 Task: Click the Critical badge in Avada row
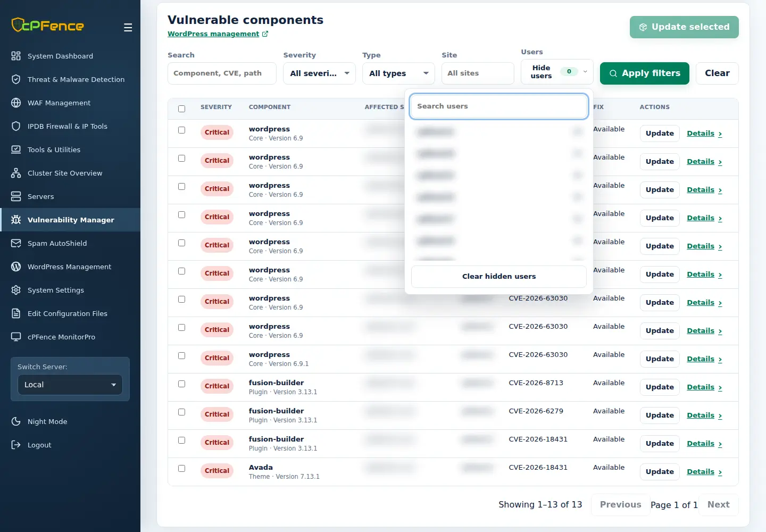217,471
